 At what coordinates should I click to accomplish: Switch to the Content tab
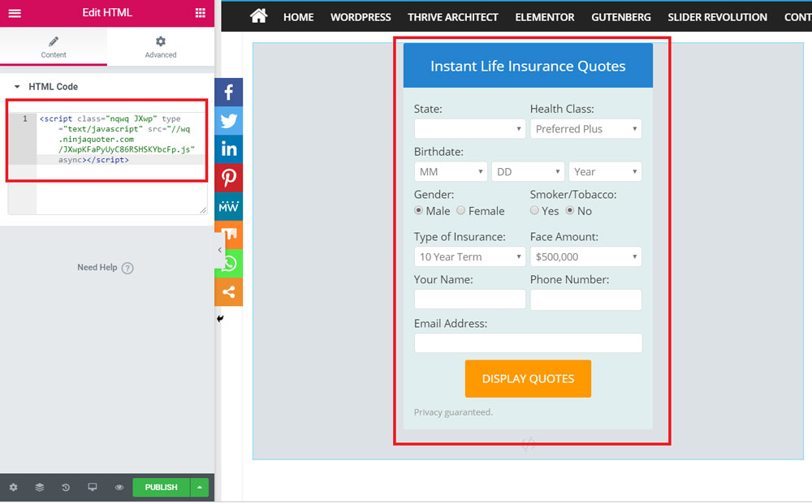[54, 46]
